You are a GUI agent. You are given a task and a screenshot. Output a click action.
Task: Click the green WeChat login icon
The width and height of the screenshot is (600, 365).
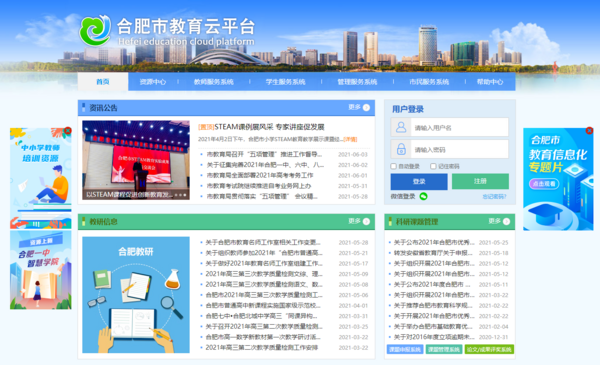pos(423,196)
